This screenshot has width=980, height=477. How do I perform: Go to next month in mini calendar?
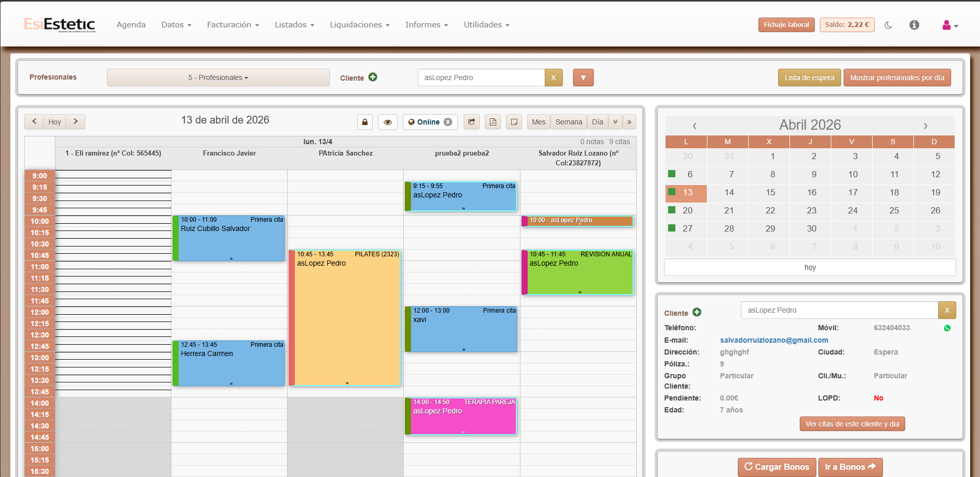click(925, 126)
